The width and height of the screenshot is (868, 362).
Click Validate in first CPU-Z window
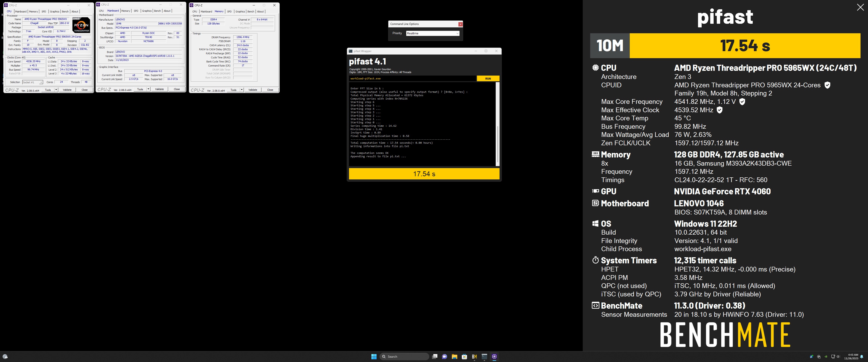click(67, 90)
